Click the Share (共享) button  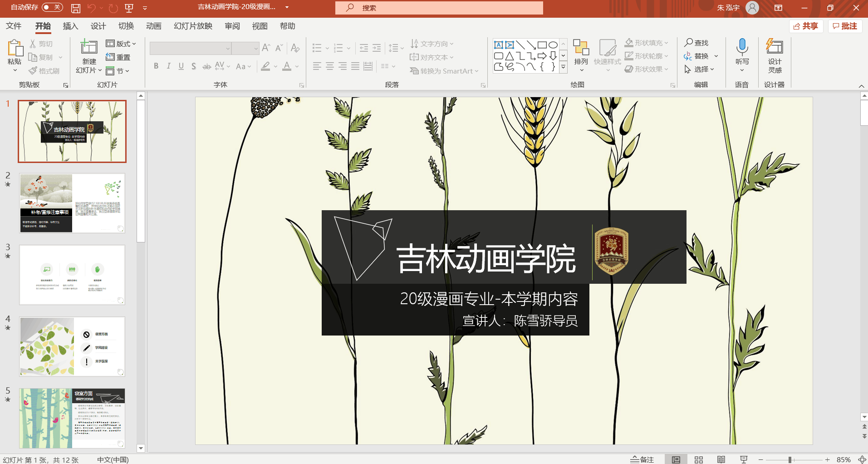[806, 26]
